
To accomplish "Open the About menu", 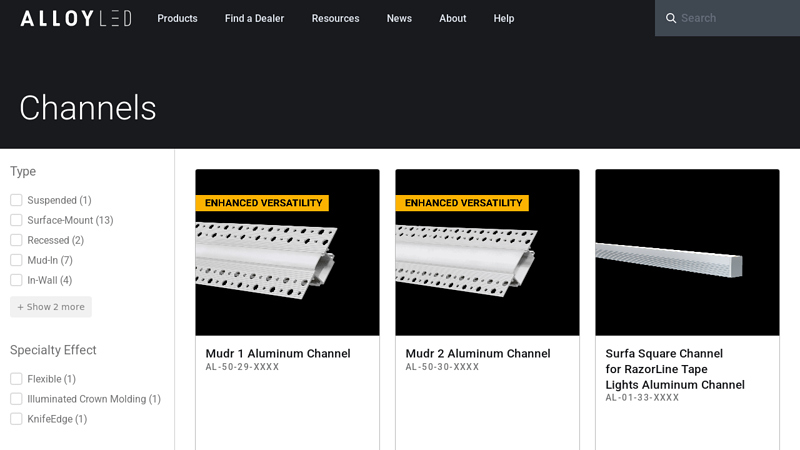I will [x=452, y=18].
